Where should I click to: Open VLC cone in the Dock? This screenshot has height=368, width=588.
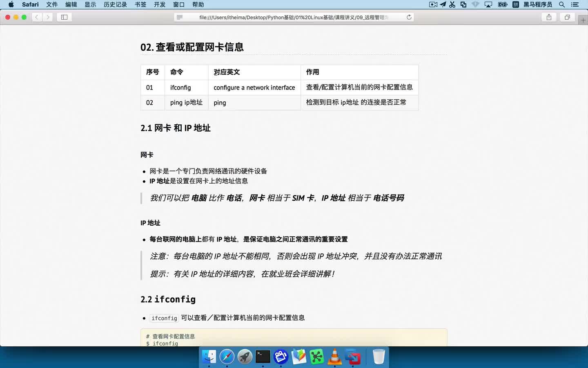[335, 357]
